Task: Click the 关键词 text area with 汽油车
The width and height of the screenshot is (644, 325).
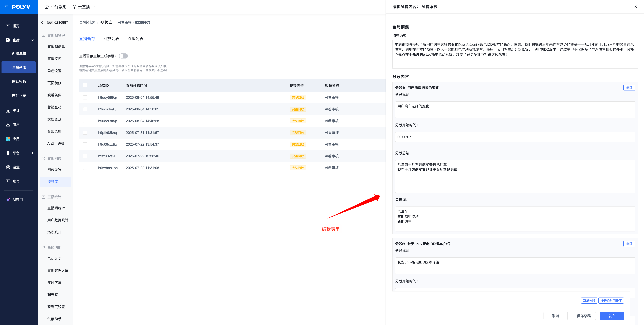Action: point(515,219)
